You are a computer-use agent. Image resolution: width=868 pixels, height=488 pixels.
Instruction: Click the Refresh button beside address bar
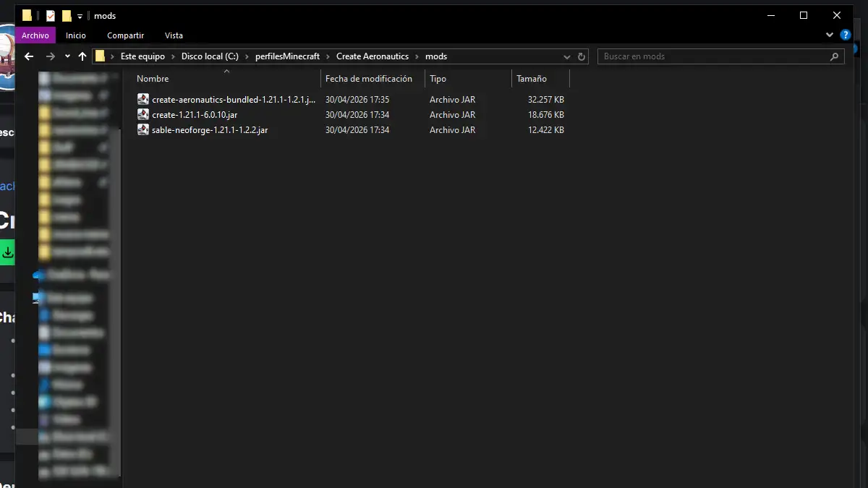(x=582, y=56)
